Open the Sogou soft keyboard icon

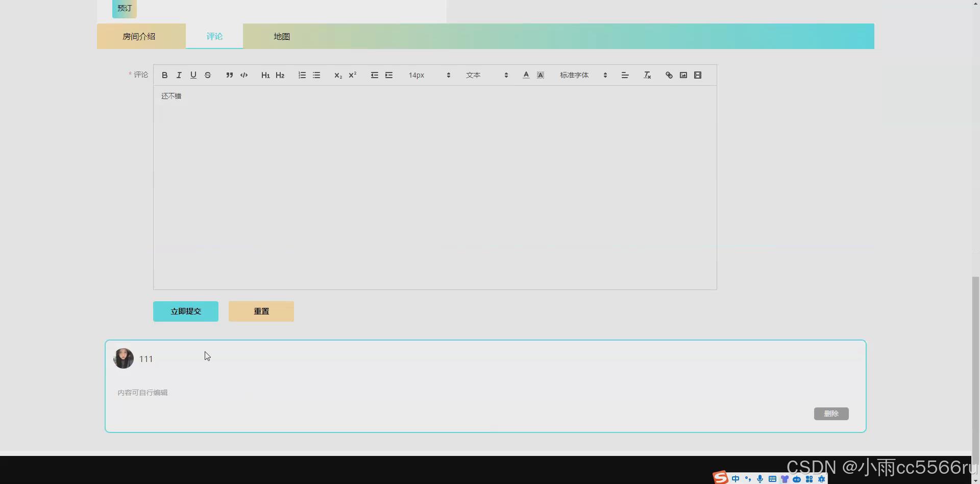[x=772, y=479]
